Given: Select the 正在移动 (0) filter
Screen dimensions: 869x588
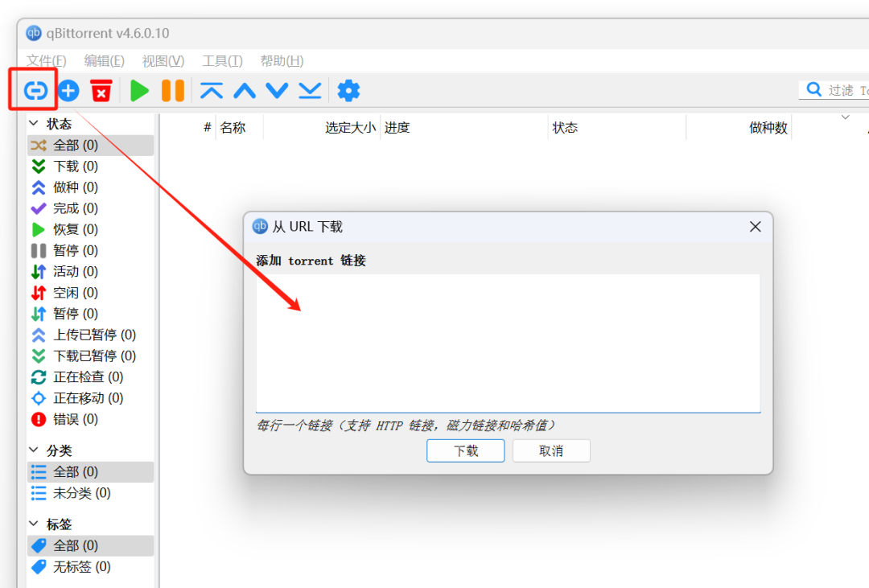Looking at the screenshot, I should click(91, 398).
